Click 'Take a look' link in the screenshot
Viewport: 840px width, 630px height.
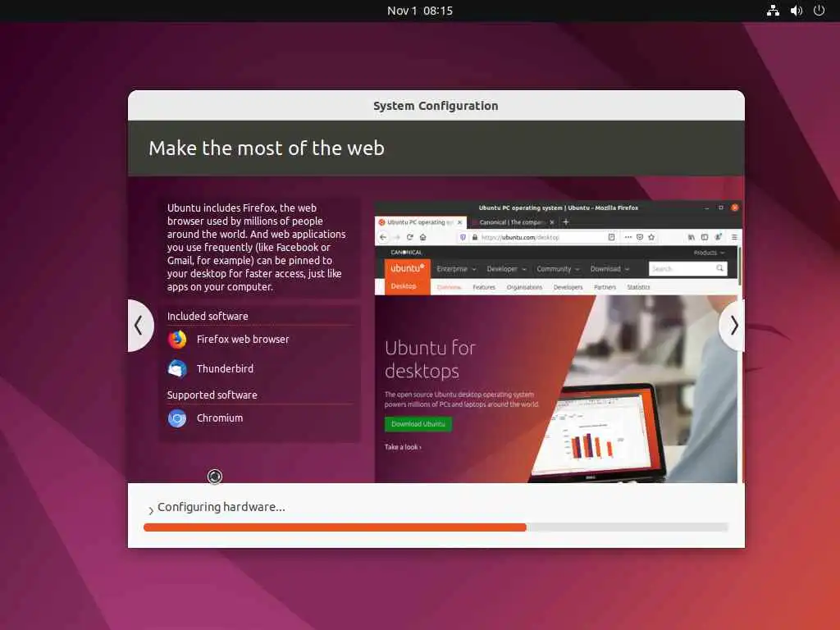[x=403, y=447]
